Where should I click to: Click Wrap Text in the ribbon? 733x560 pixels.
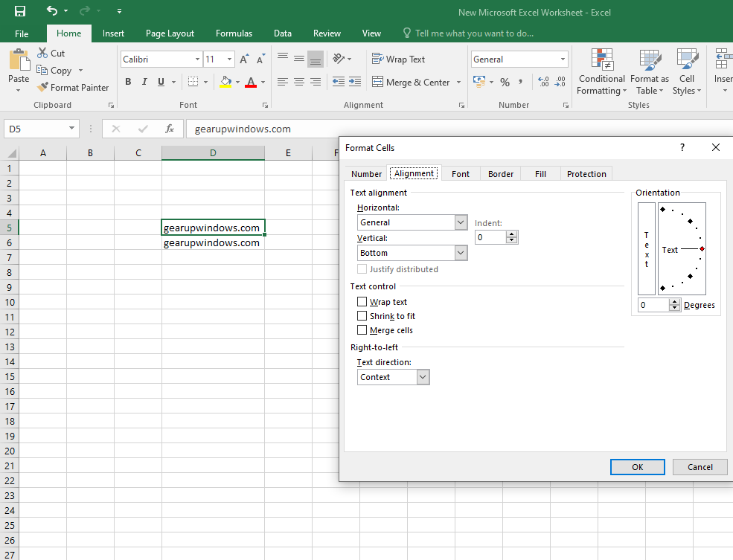point(398,59)
